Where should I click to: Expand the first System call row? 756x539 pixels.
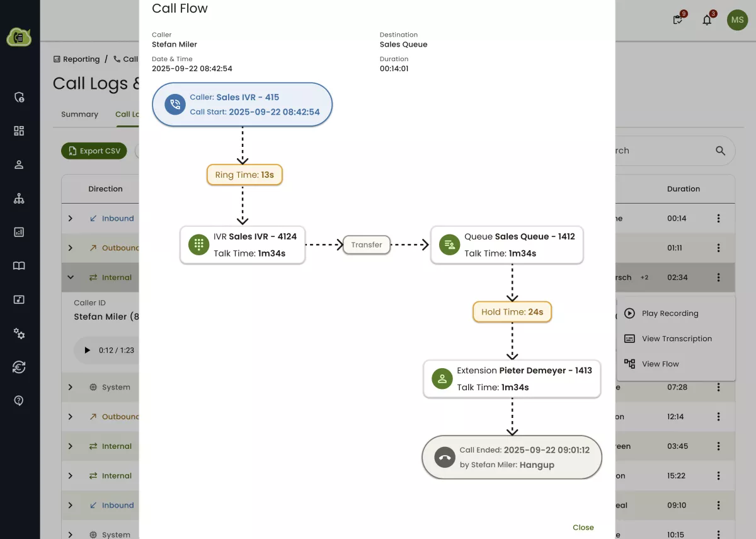(x=71, y=387)
